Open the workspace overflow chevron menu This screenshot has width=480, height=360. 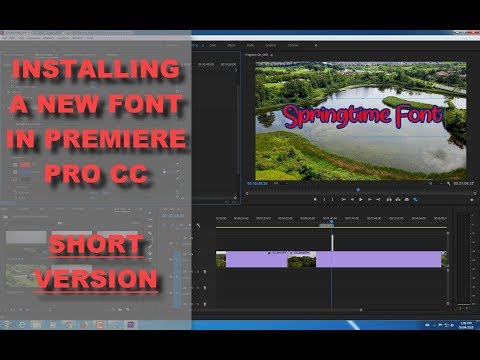pyautogui.click(x=316, y=45)
